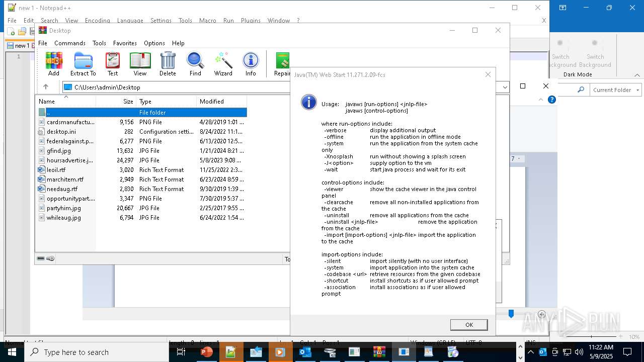Click the Repair icon in WinRAR
Image resolution: width=644 pixels, height=362 pixels.
click(282, 64)
